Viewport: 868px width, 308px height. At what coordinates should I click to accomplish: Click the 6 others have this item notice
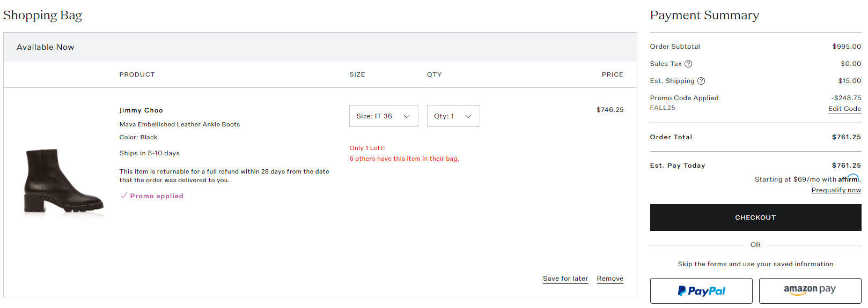click(404, 159)
